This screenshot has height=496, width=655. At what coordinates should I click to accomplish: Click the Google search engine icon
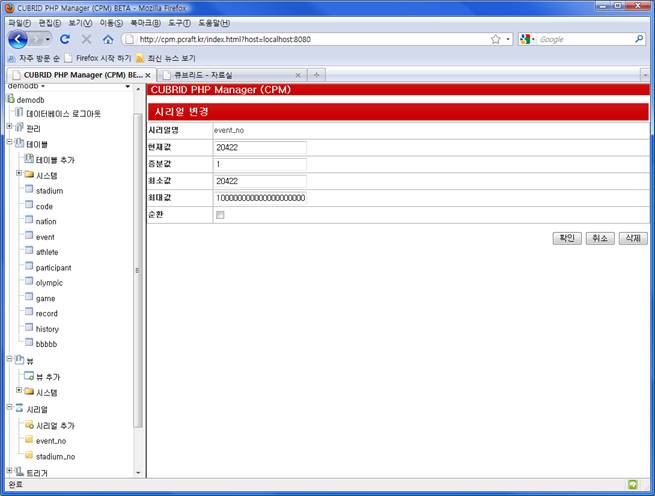(525, 39)
